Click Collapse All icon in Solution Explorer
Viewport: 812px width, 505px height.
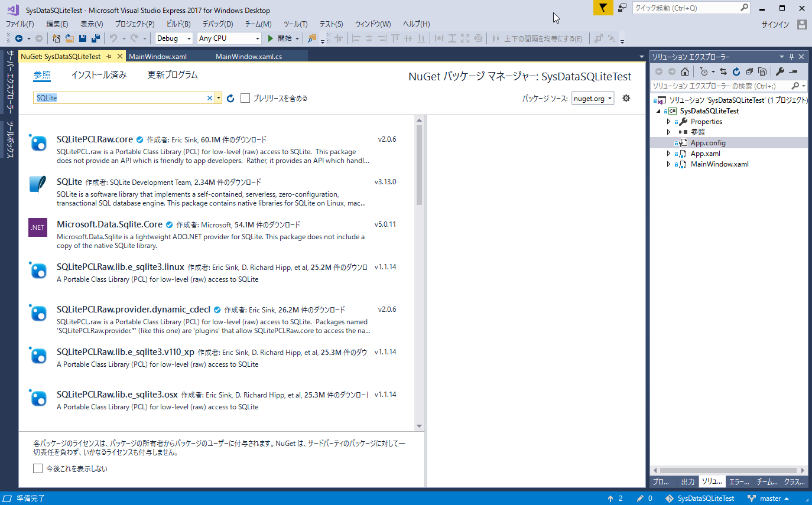coord(749,71)
